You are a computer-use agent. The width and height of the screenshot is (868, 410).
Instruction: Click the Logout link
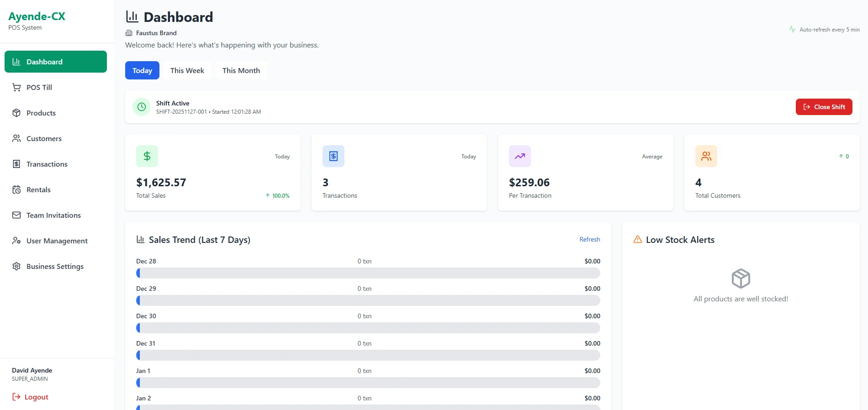coord(30,397)
